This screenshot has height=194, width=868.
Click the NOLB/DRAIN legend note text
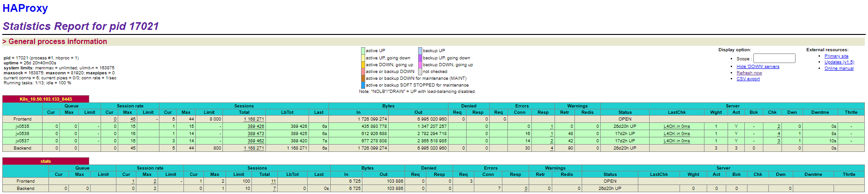tap(417, 92)
